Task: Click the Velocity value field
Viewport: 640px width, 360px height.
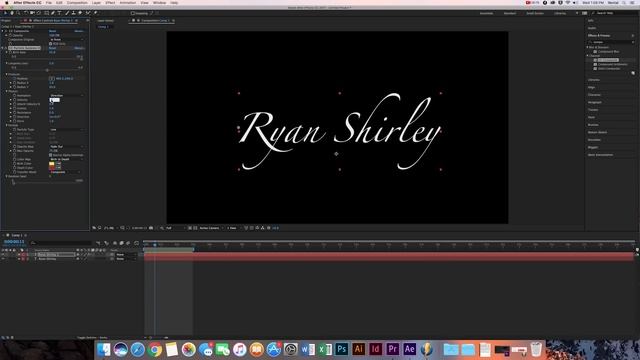Action: [54, 100]
